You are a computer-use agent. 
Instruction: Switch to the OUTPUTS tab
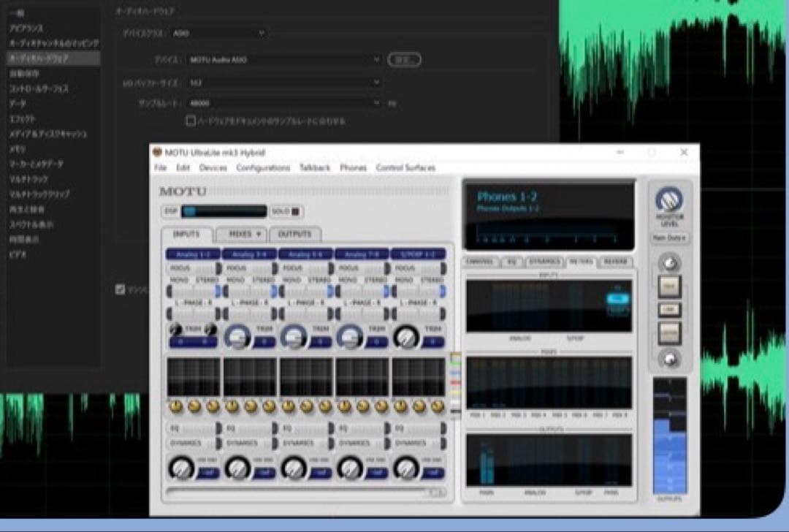point(294,235)
